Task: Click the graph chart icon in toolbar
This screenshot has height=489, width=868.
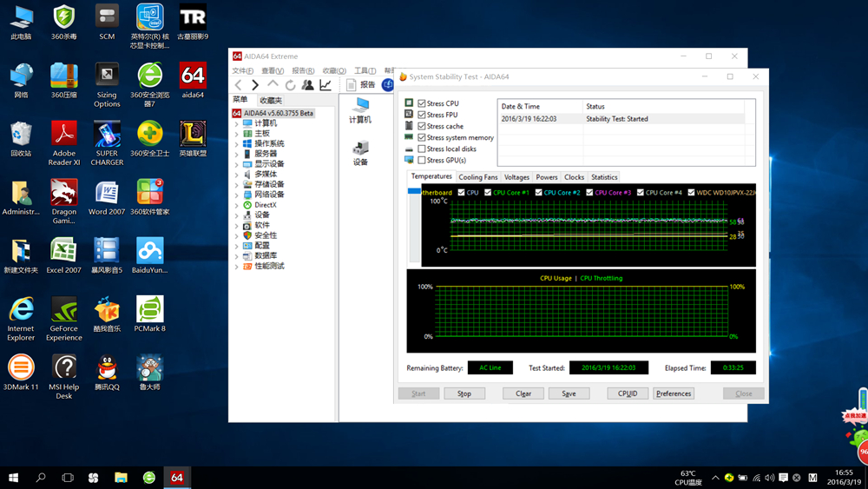Action: [325, 85]
